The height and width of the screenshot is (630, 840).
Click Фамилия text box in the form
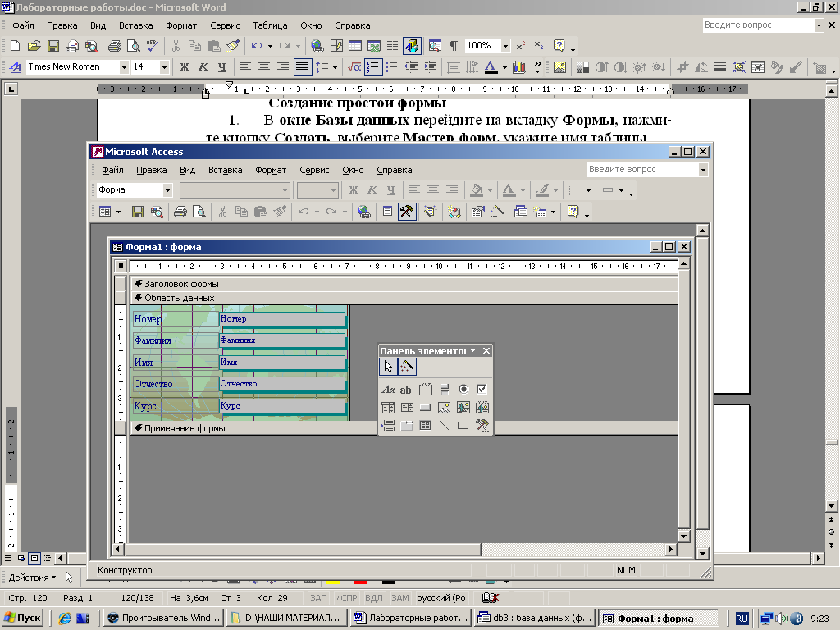pos(282,340)
